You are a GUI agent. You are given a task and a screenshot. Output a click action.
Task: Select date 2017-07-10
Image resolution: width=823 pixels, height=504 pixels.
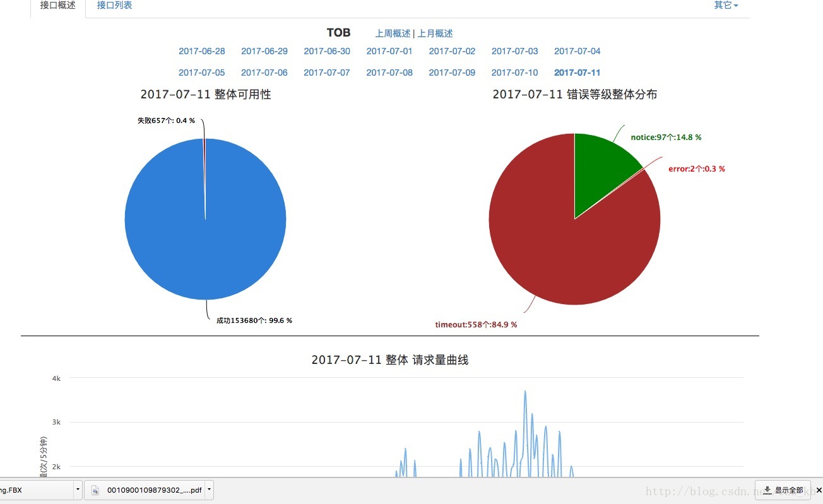click(515, 73)
